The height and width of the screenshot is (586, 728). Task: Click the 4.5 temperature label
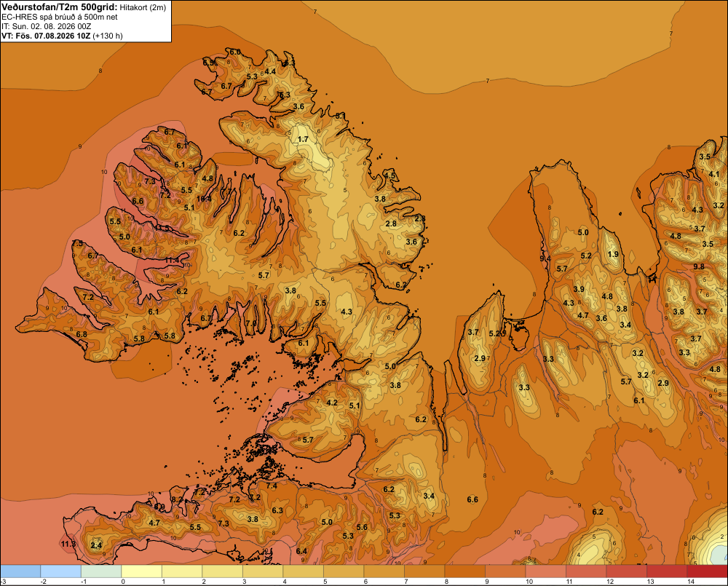(x=389, y=176)
